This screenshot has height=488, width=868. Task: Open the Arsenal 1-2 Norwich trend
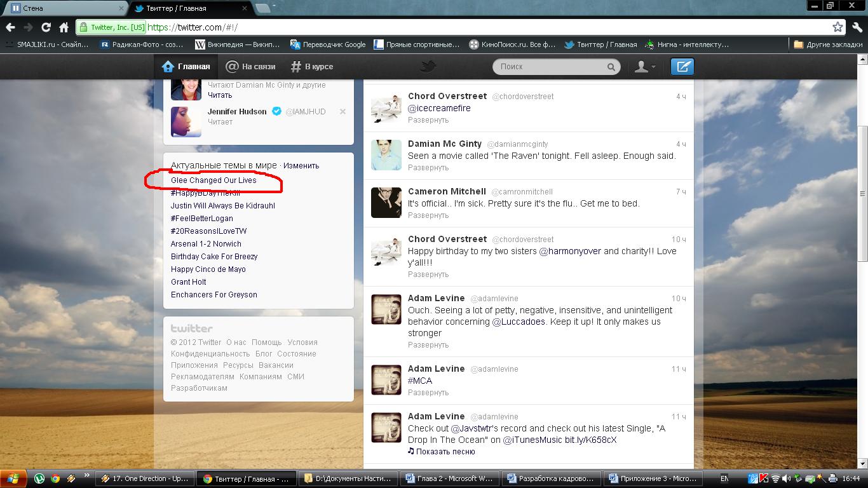pyautogui.click(x=206, y=244)
